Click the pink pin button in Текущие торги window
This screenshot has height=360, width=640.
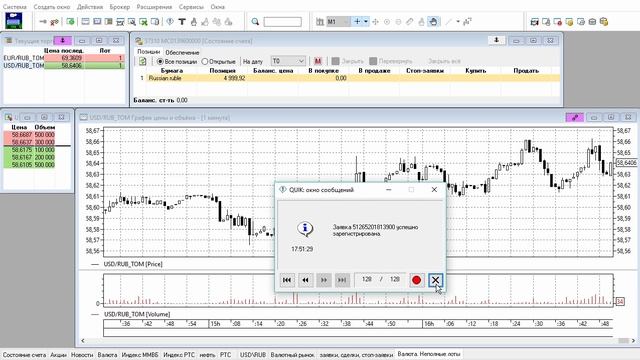pos(63,40)
